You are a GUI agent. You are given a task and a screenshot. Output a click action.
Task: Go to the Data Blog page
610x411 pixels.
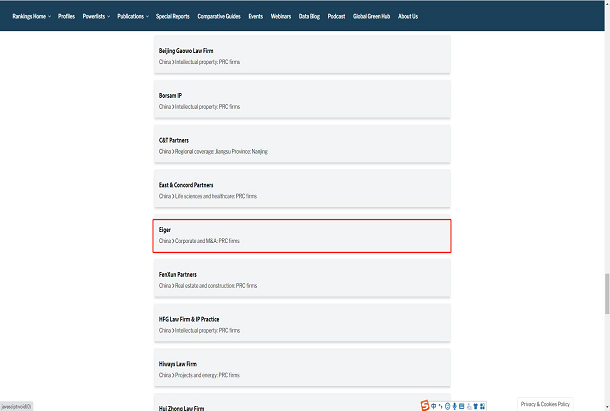[309, 16]
